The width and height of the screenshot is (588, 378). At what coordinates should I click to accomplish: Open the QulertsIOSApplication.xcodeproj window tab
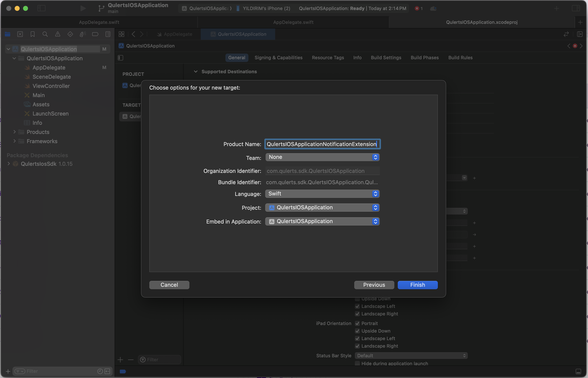tap(482, 22)
